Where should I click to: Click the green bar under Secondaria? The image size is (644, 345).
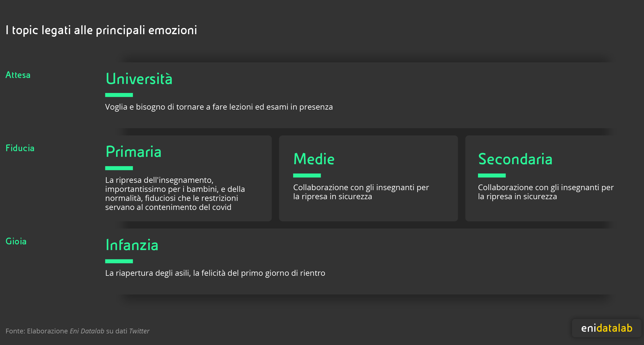[x=492, y=175]
